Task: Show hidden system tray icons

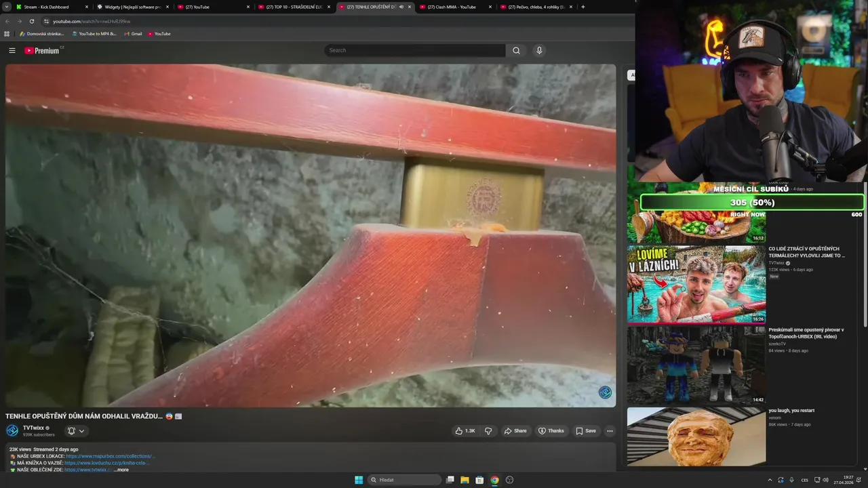Action: click(770, 480)
